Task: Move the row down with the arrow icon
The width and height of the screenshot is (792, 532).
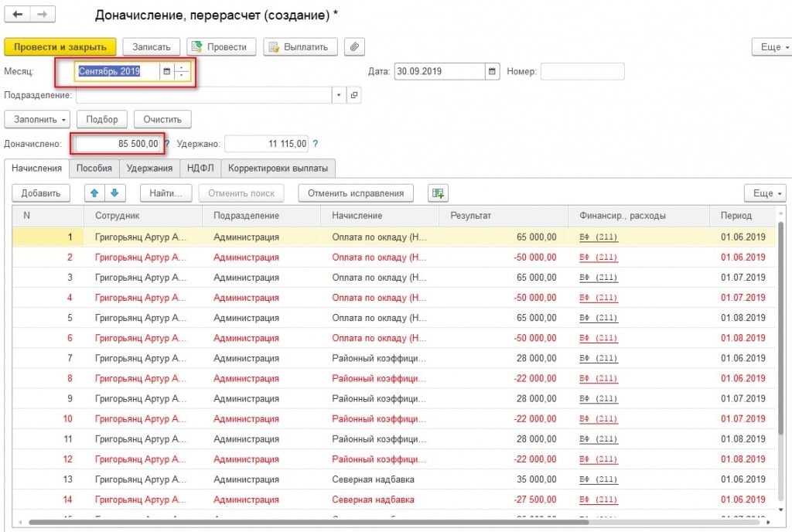Action: click(x=114, y=193)
